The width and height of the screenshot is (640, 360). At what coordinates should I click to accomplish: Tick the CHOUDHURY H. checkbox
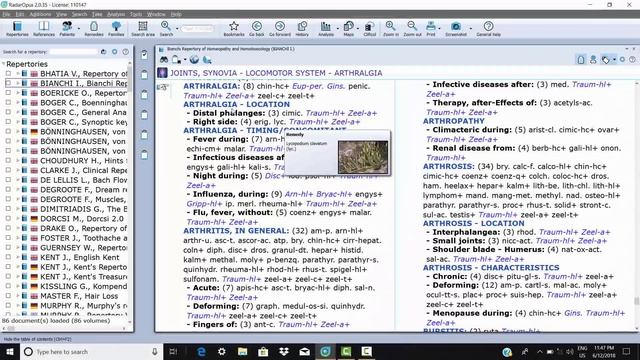point(8,161)
